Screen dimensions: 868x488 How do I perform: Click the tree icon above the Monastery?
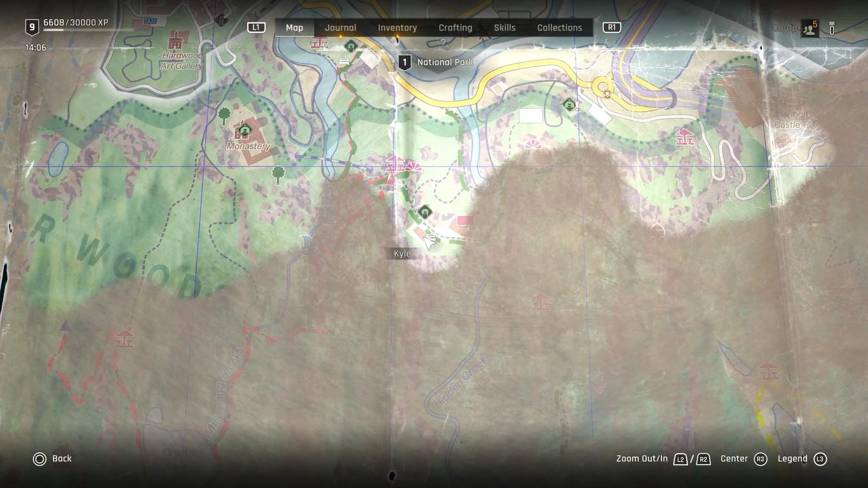tap(224, 116)
